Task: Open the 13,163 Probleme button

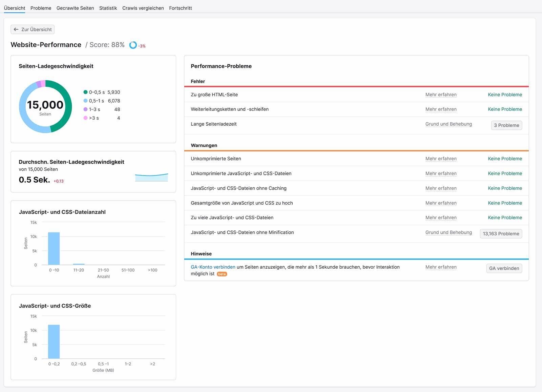Action: (x=501, y=234)
